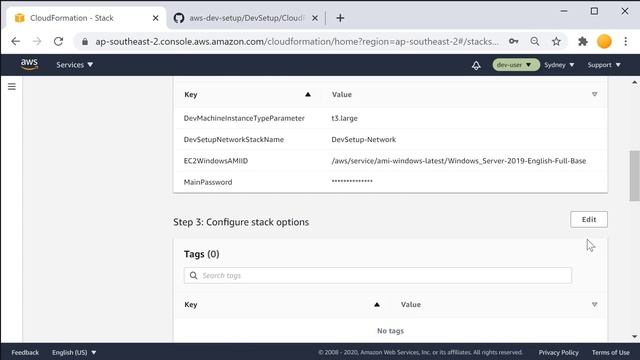Select the DevSetup-Network value
The height and width of the screenshot is (360, 640).
pyautogui.click(x=364, y=140)
